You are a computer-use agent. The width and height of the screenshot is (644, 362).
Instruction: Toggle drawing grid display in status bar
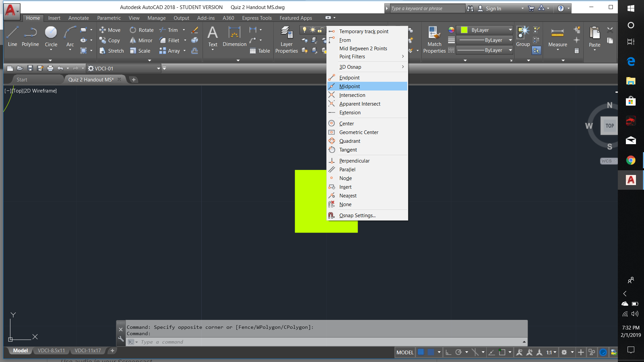click(421, 352)
